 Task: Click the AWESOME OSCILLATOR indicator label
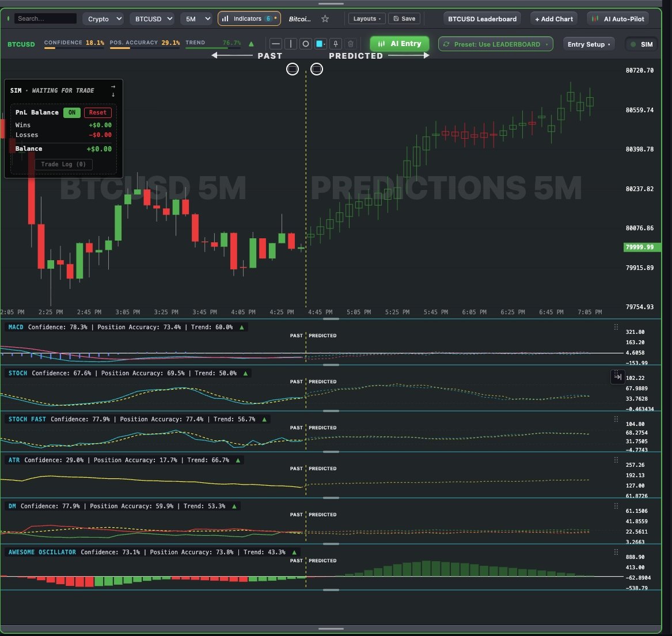(42, 552)
